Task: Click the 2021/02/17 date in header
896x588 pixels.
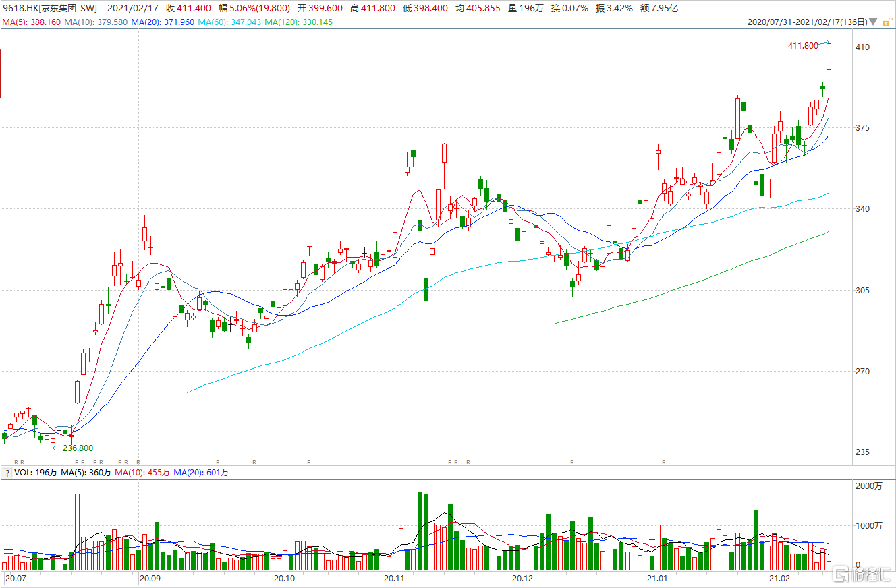Action: [132, 8]
